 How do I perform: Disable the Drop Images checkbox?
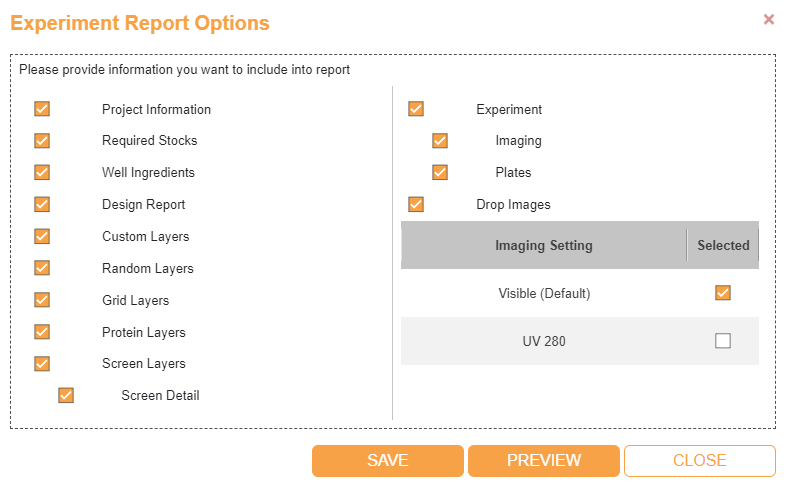tap(416, 204)
